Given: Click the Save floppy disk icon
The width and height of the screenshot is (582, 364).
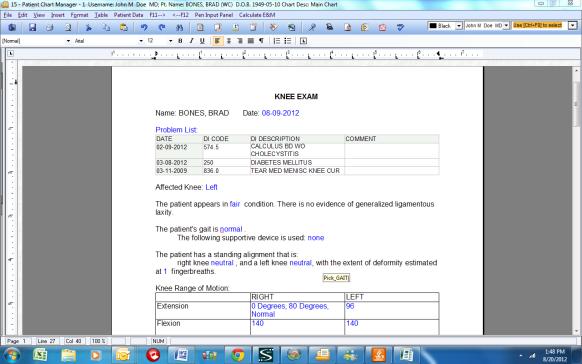Looking at the screenshot, I should coord(33,27).
